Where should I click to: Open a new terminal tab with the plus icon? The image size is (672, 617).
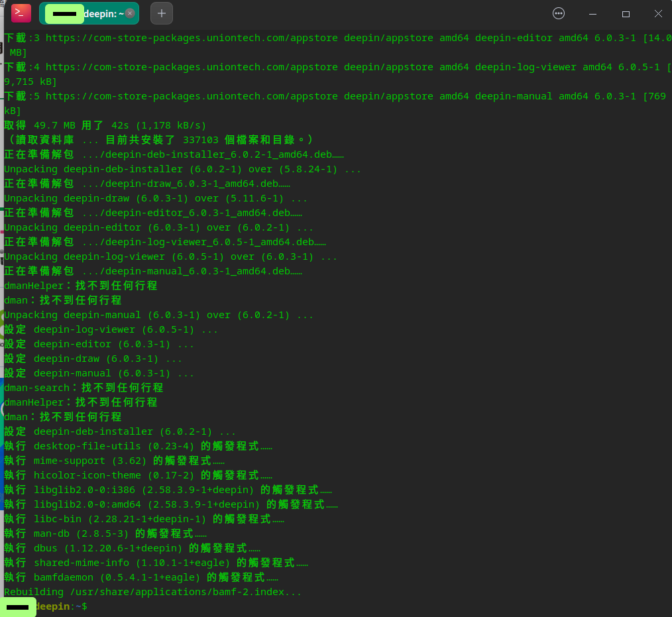(x=161, y=13)
